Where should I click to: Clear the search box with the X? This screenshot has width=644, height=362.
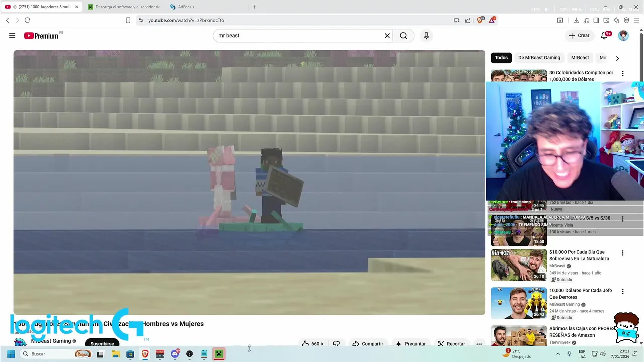[x=387, y=36]
